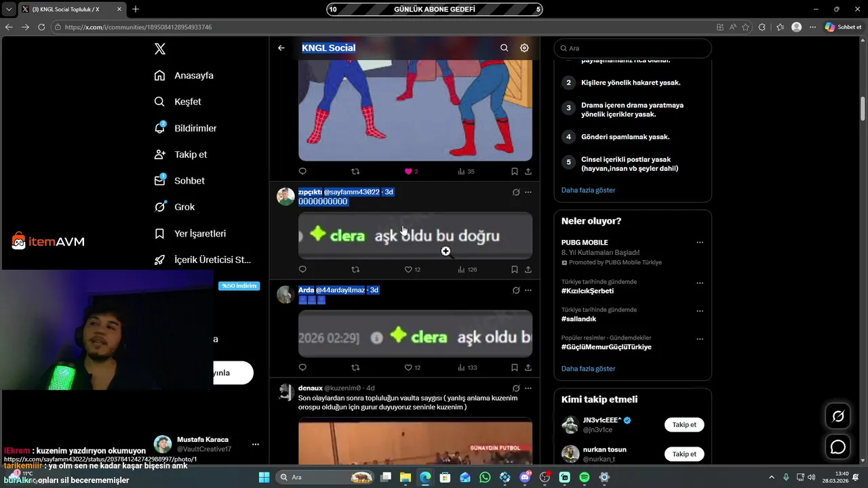This screenshot has width=868, height=488.
Task: Share Arda's post
Action: click(x=528, y=367)
